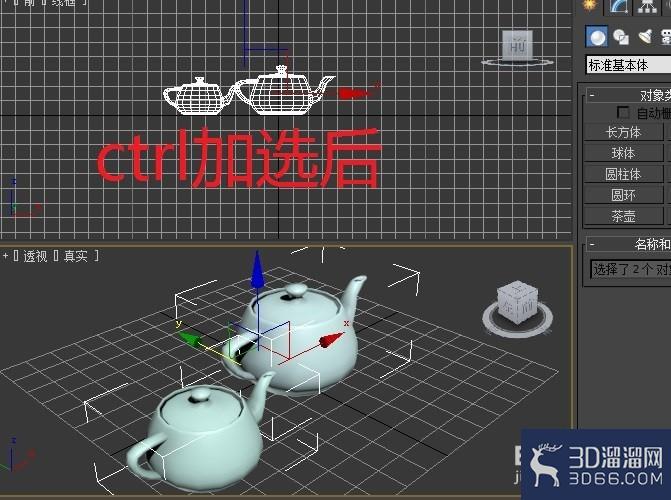Collapse the 名称和颜色 rollout

point(592,244)
